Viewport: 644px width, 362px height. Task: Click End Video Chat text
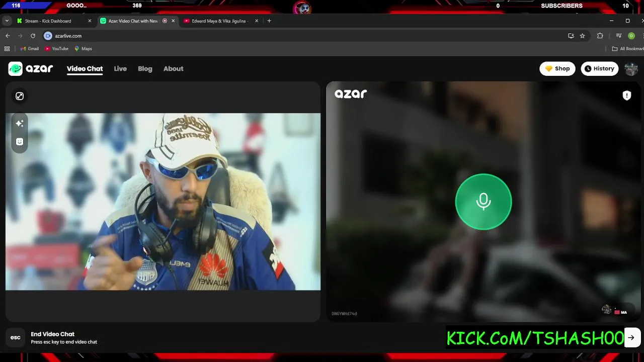[x=52, y=334]
